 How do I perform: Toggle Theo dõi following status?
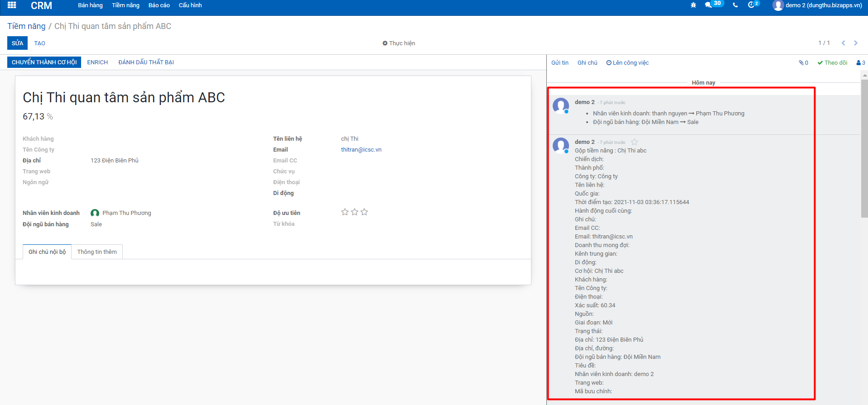(832, 63)
